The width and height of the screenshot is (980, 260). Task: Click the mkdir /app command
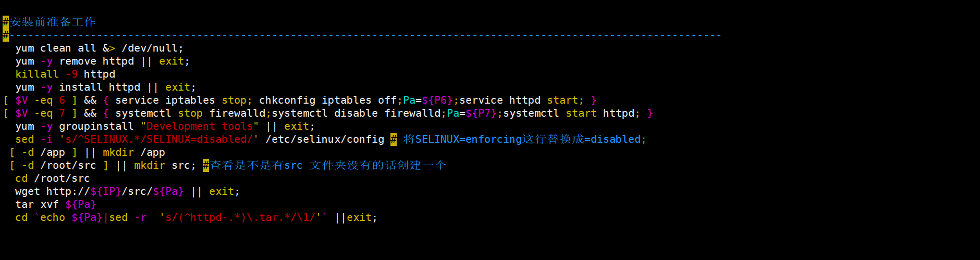(x=133, y=153)
